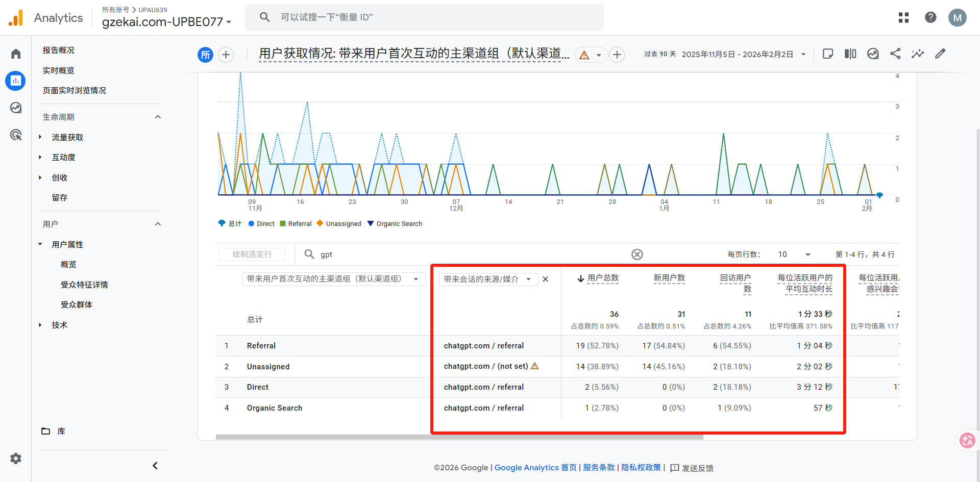Toggle the comparison view icon

click(850, 54)
